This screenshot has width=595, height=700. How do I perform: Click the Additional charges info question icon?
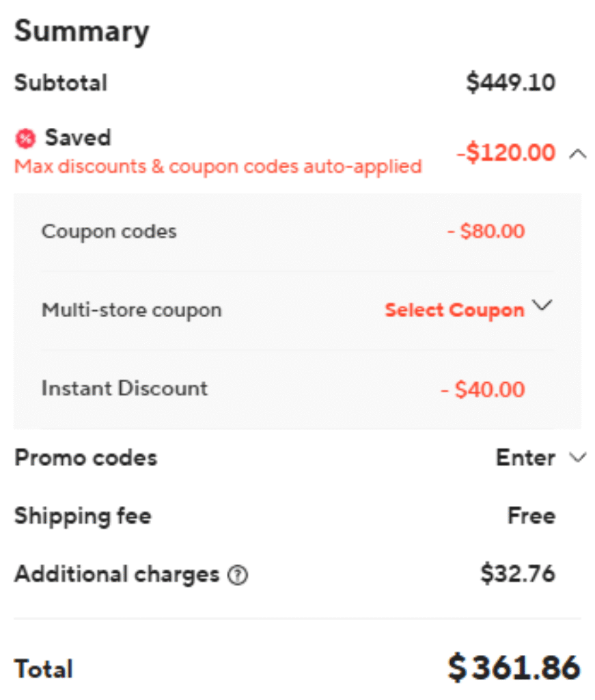(x=238, y=576)
